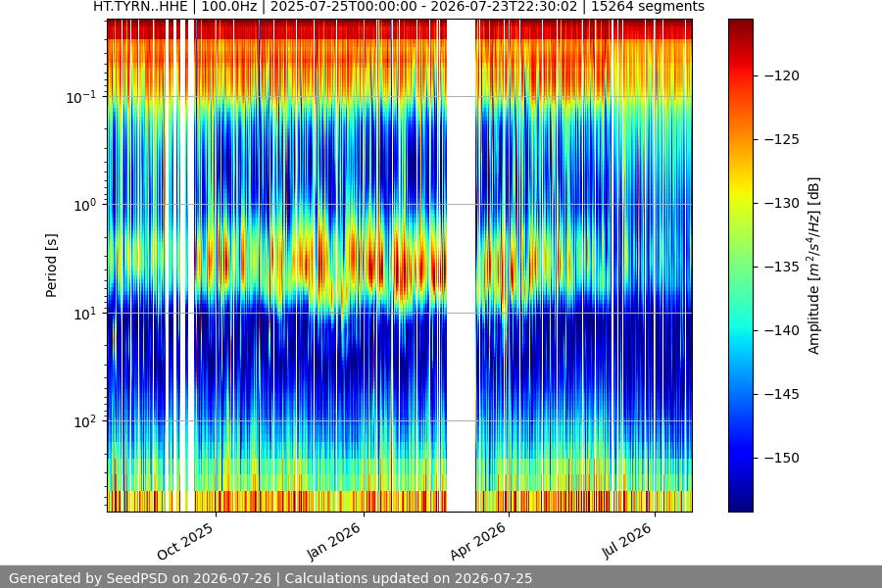882x588 pixels.
Task: Click the −125 colorbar tick label
Action: coord(782,139)
